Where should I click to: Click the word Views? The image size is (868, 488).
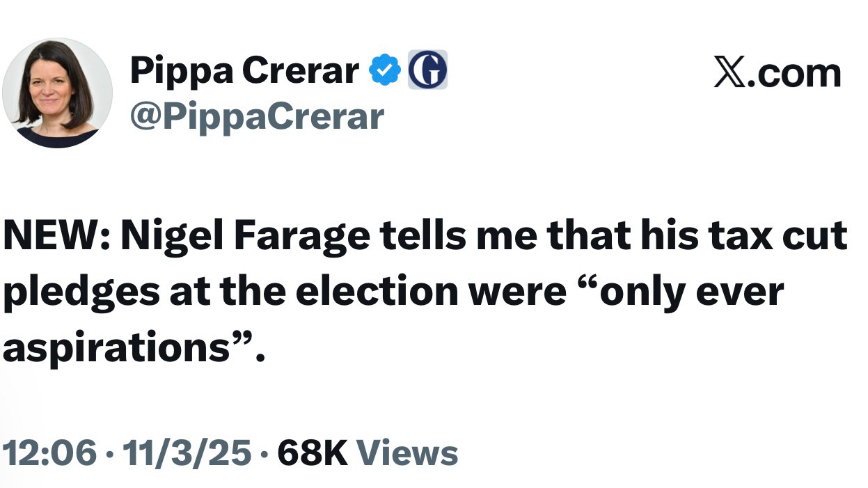[x=407, y=452]
